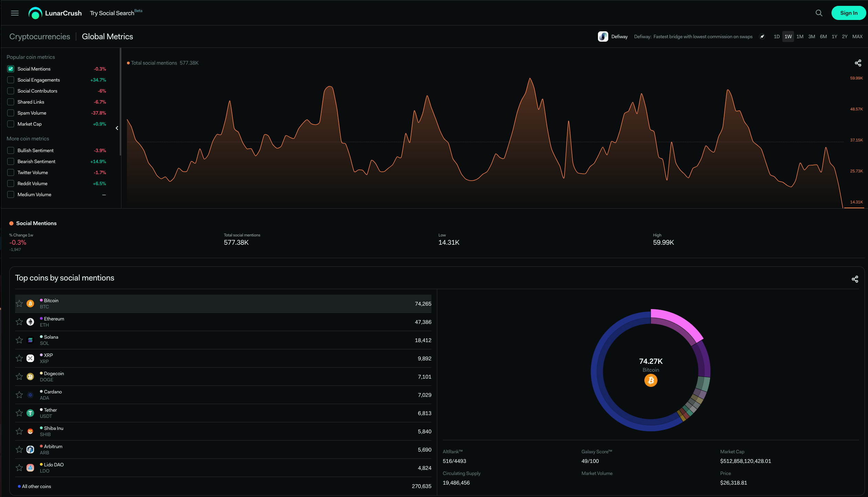Select the 1M time range
This screenshot has height=497, width=868.
click(x=800, y=36)
